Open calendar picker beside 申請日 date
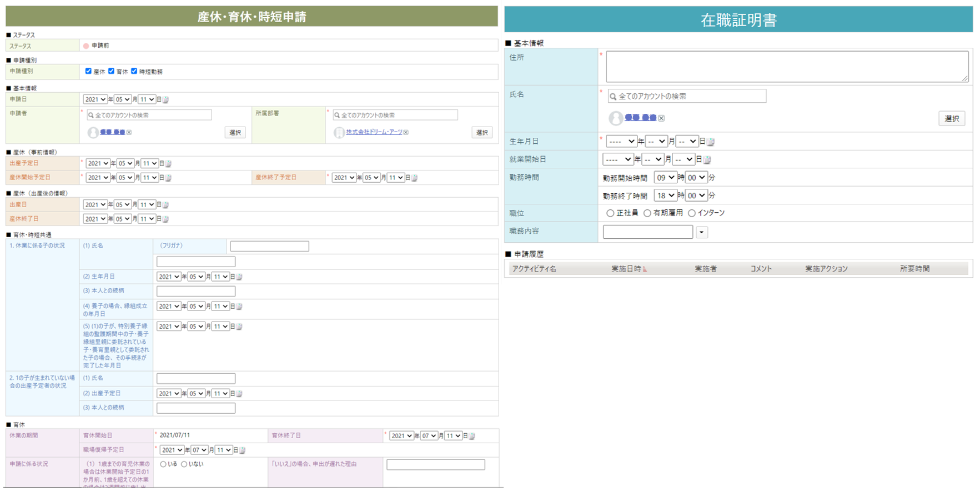 [x=165, y=100]
